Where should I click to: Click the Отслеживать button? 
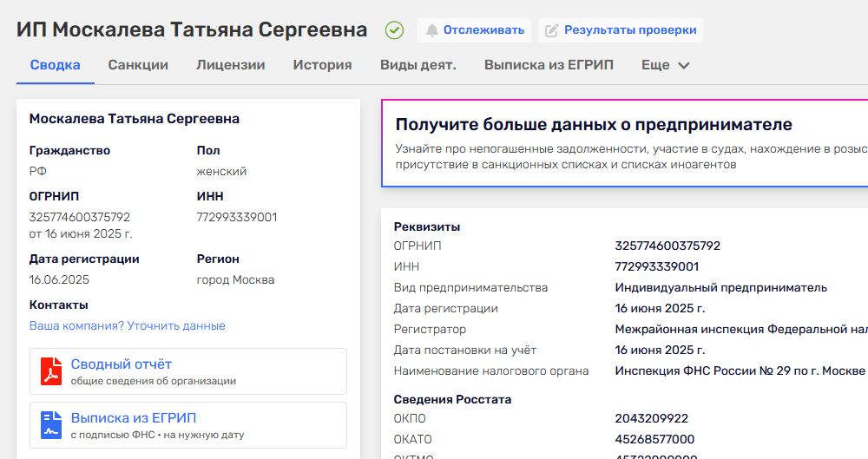(475, 30)
